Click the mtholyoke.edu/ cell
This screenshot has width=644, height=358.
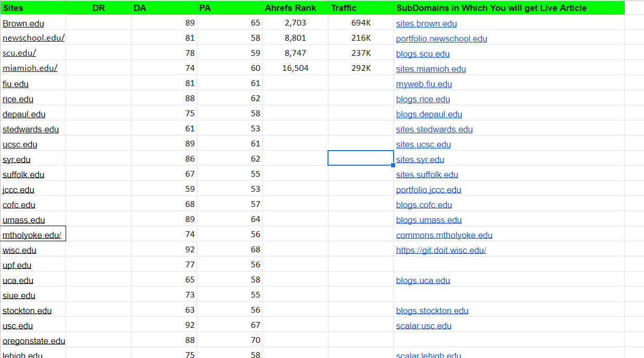click(x=33, y=234)
